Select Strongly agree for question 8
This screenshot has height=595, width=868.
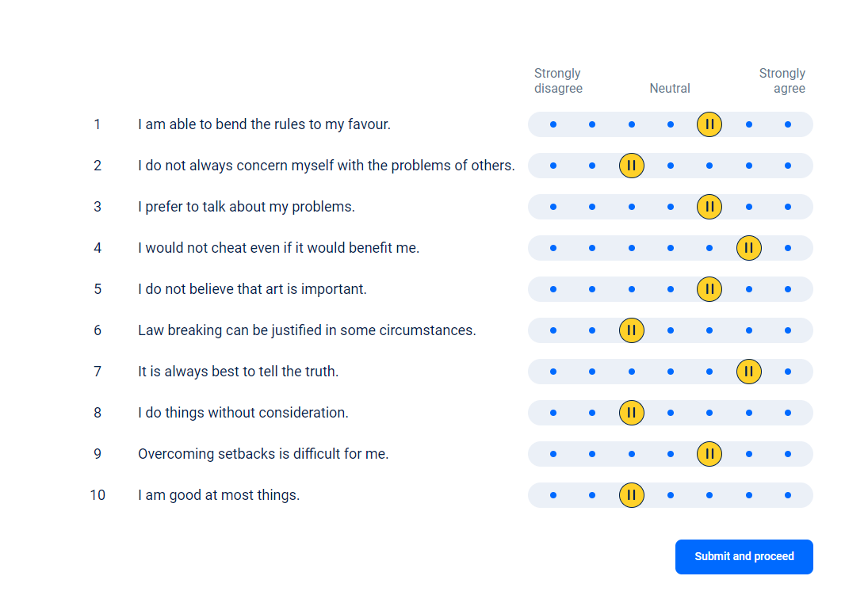click(x=788, y=412)
